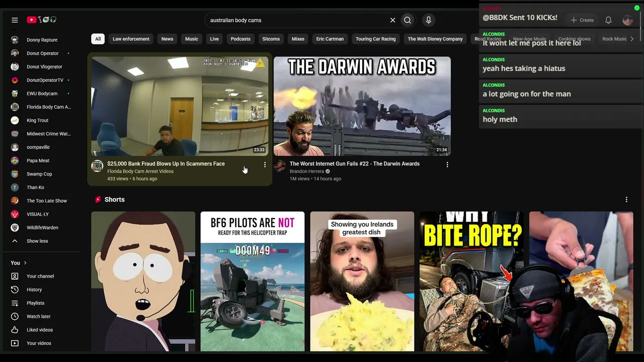This screenshot has width=644, height=362.
Task: Play The Darwin Awards video thumbnail
Action: 362,106
